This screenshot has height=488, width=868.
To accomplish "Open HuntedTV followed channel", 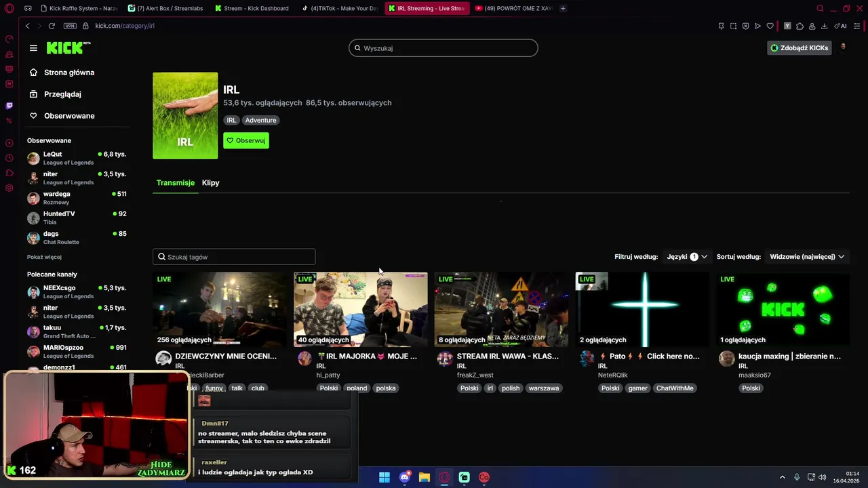I will [77, 218].
